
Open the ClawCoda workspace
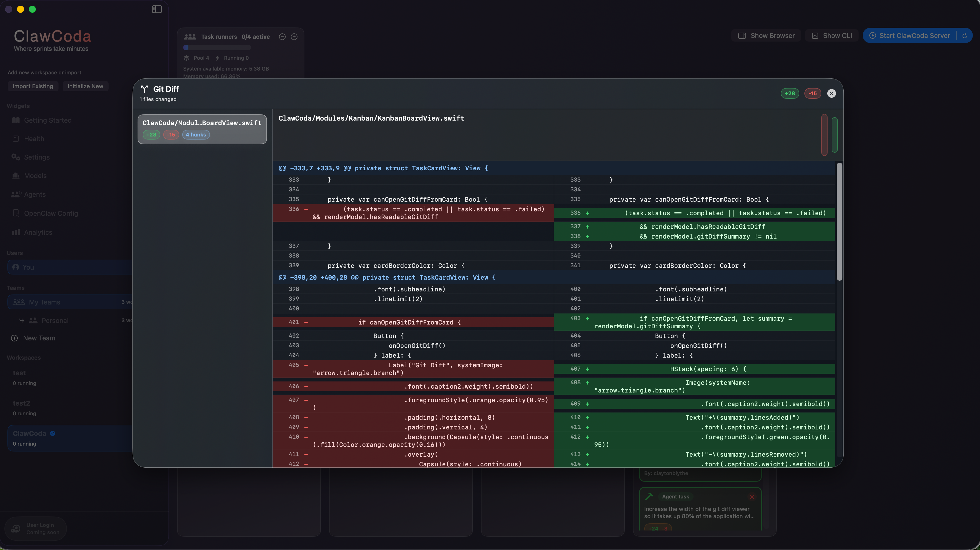coord(70,438)
